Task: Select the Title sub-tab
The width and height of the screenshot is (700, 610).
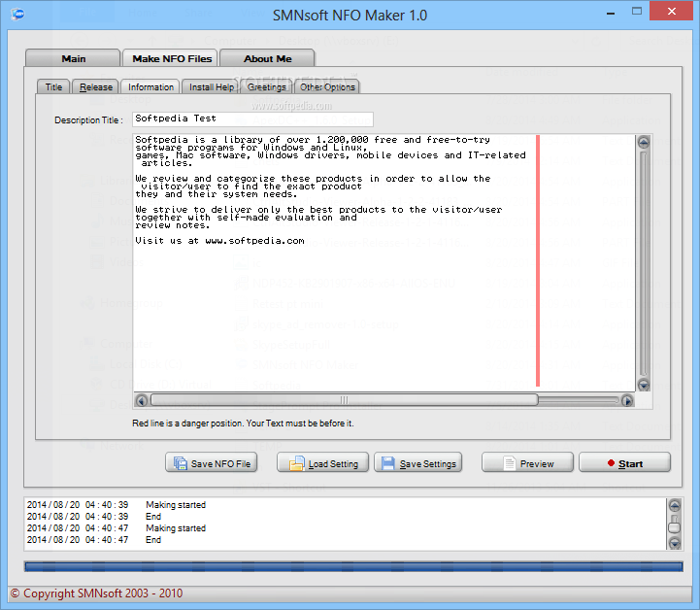Action: pyautogui.click(x=53, y=87)
